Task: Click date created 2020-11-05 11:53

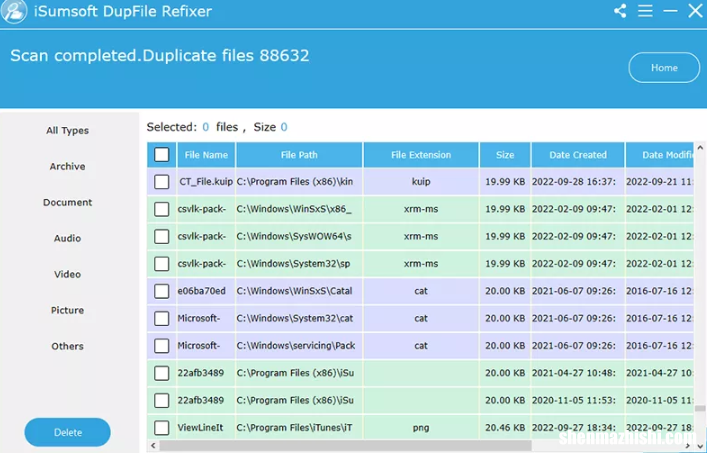Action: tap(574, 400)
